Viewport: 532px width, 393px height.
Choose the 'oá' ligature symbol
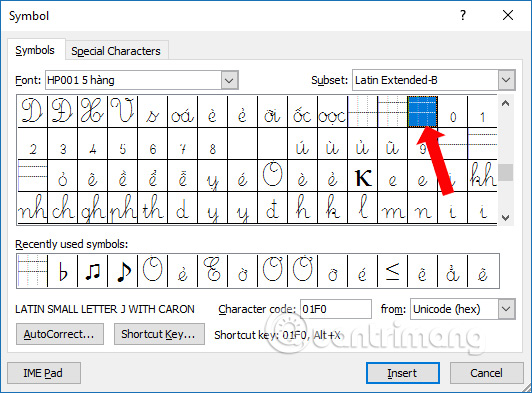point(182,111)
